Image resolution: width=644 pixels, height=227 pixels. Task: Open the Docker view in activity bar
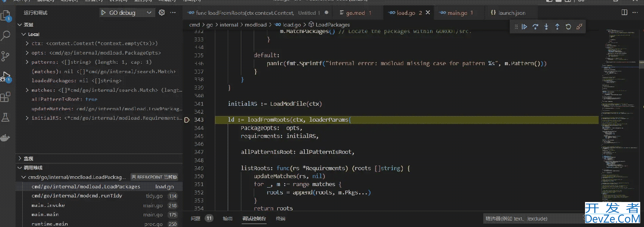click(x=6, y=138)
